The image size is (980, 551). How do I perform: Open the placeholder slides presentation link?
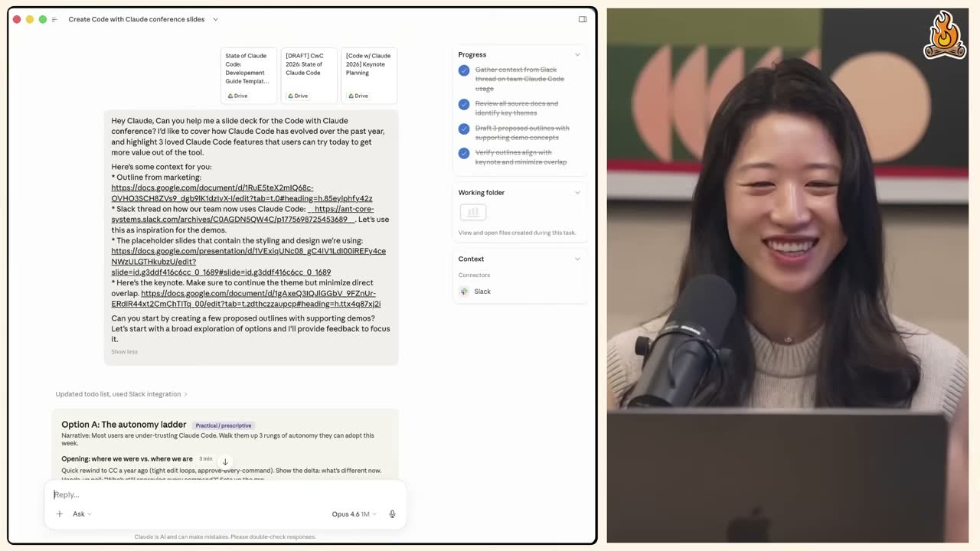[x=248, y=262]
